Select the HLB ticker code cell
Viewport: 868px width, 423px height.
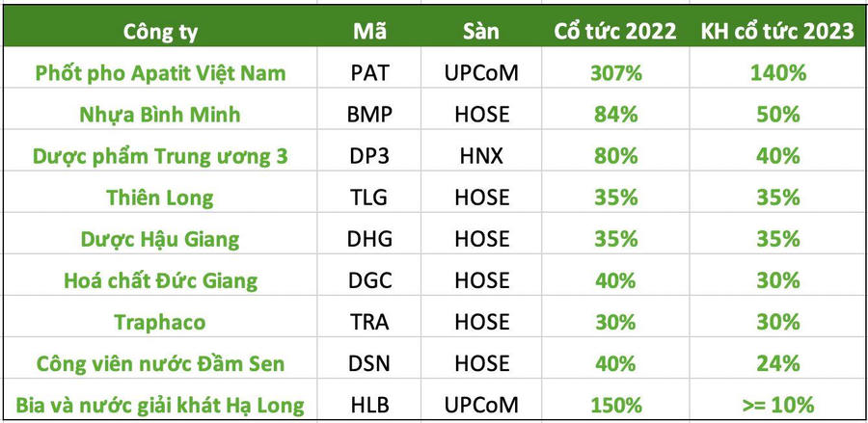pos(369,404)
